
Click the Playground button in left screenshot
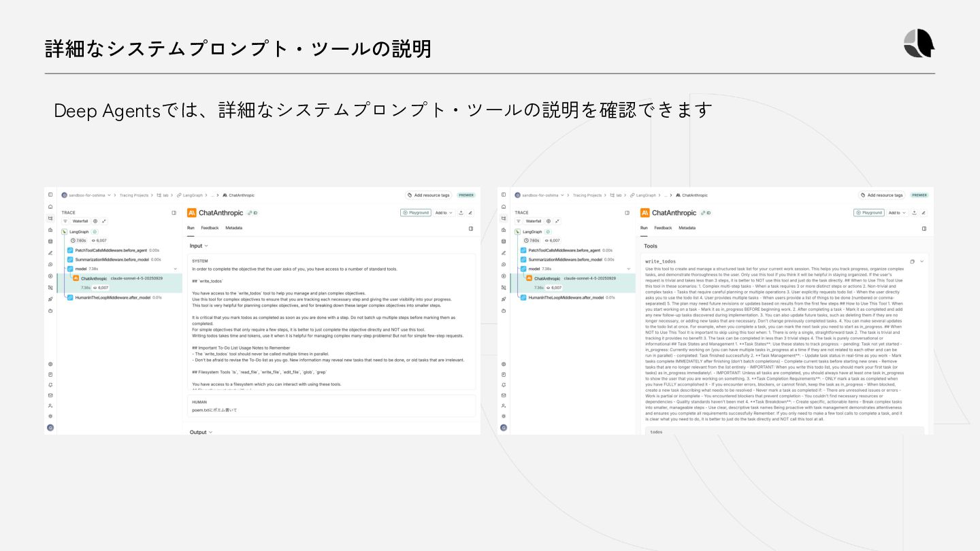click(416, 213)
